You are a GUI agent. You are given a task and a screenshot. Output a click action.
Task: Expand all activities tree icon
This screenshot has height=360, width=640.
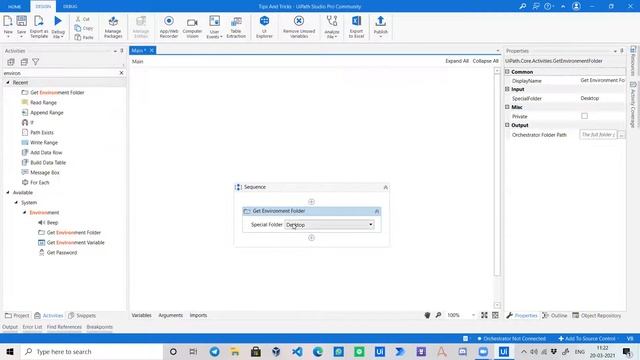click(11, 62)
